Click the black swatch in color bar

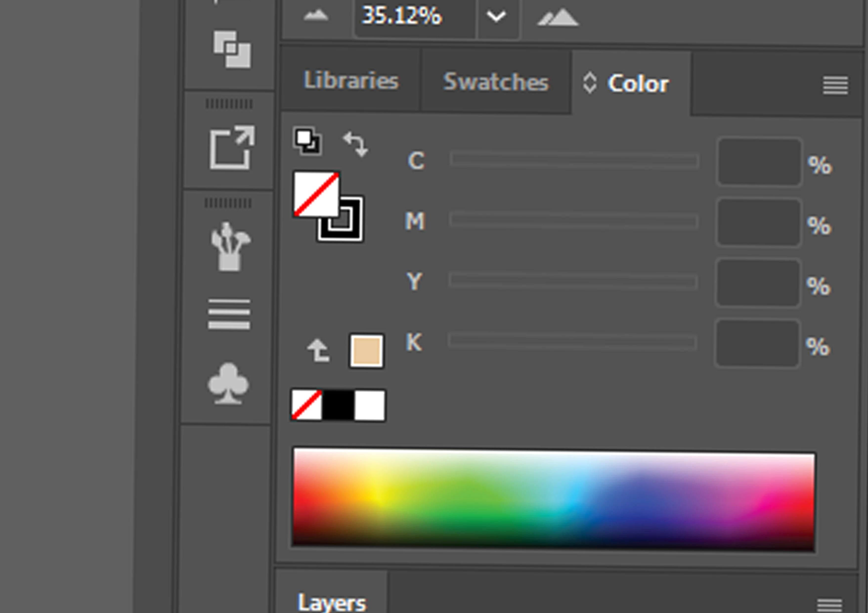click(x=338, y=405)
